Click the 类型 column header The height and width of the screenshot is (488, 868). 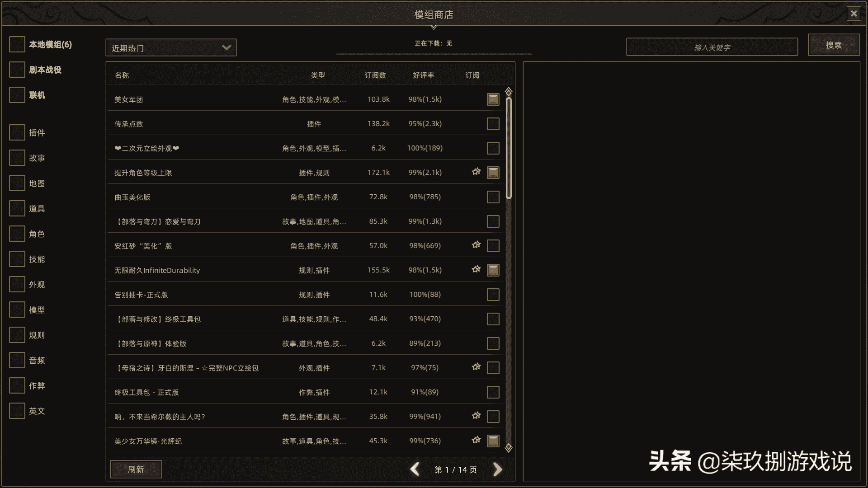(318, 75)
